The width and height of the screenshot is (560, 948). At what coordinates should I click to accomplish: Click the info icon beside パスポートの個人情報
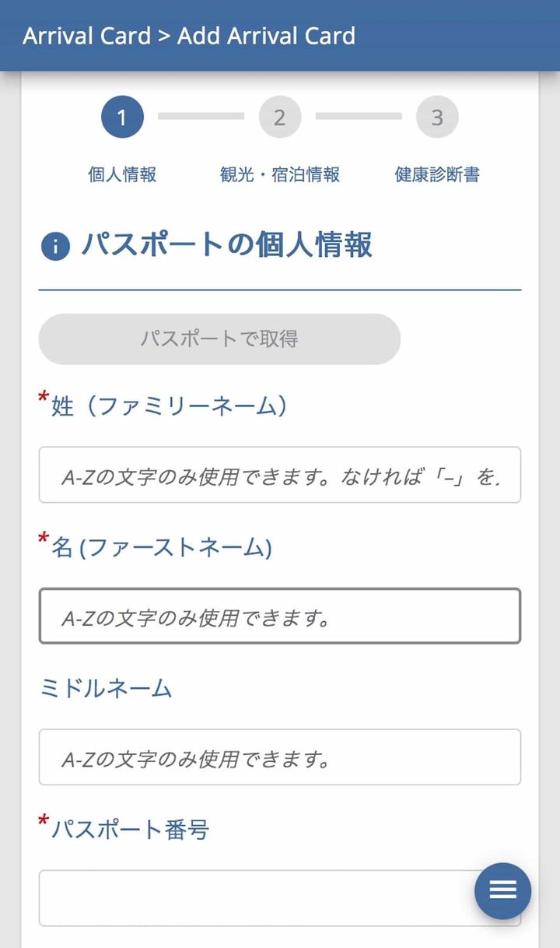[55, 247]
